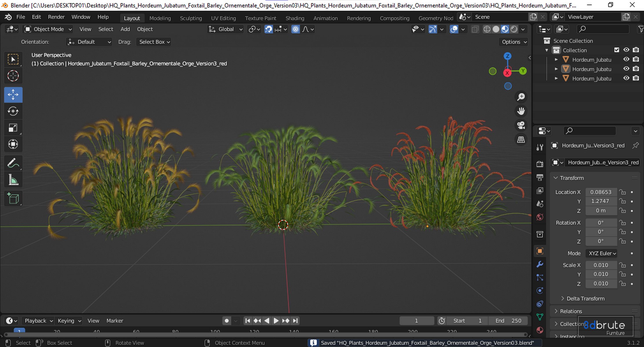
Task: Select the Annotate pencil tool
Action: (13, 163)
